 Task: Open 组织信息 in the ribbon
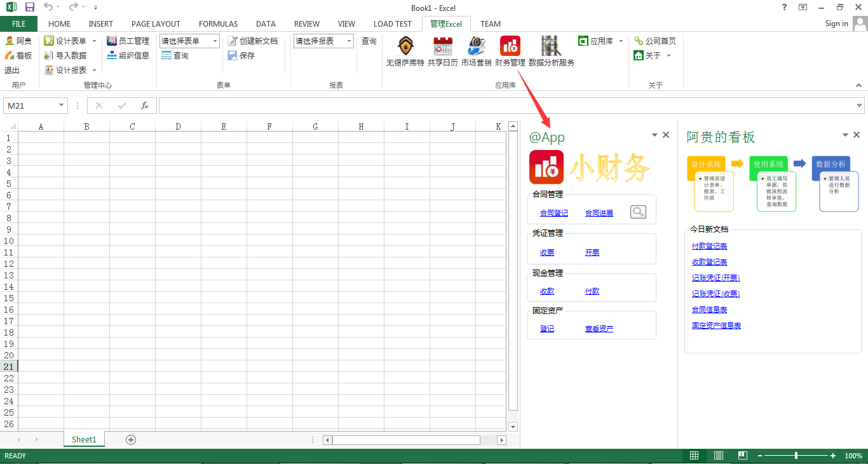click(128, 55)
